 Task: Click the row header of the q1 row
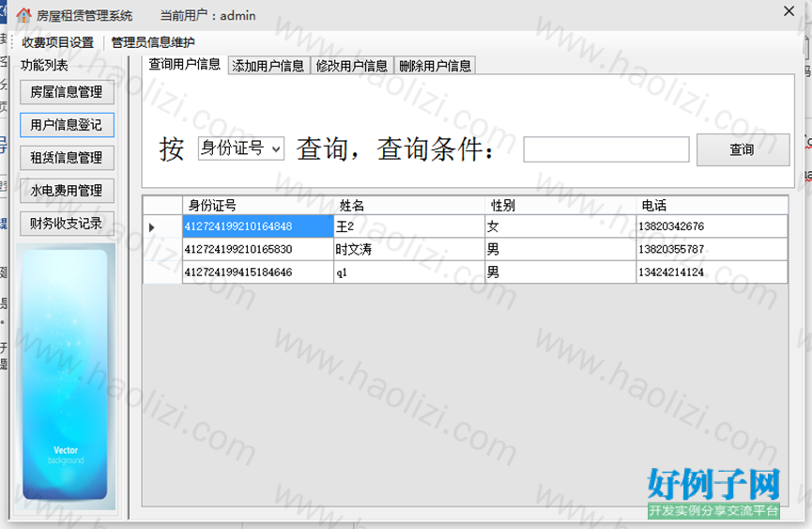[162, 272]
